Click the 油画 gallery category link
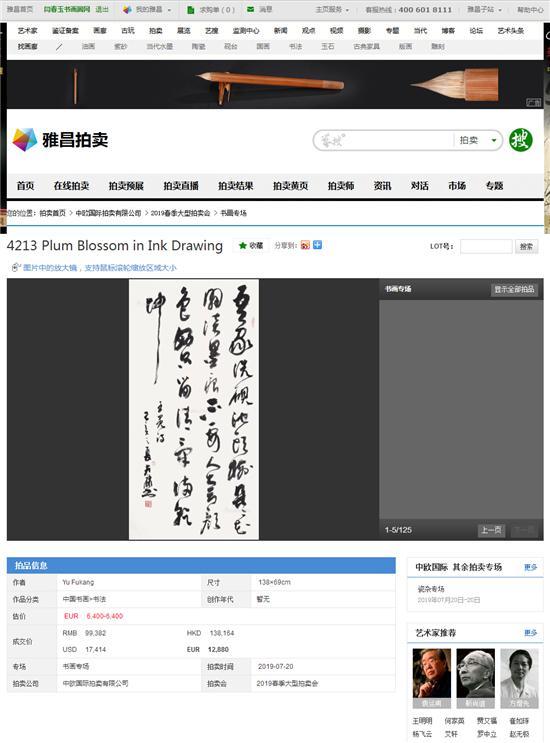550x743 pixels. [89, 46]
